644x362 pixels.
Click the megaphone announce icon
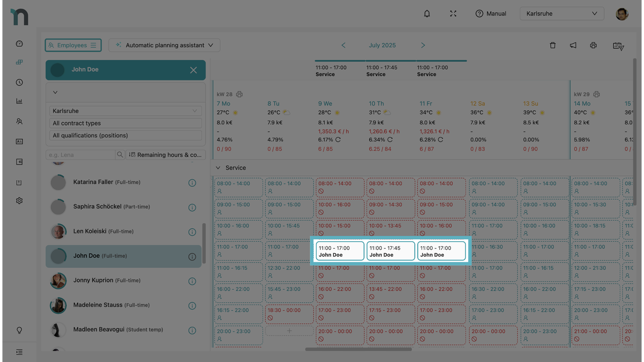click(573, 45)
